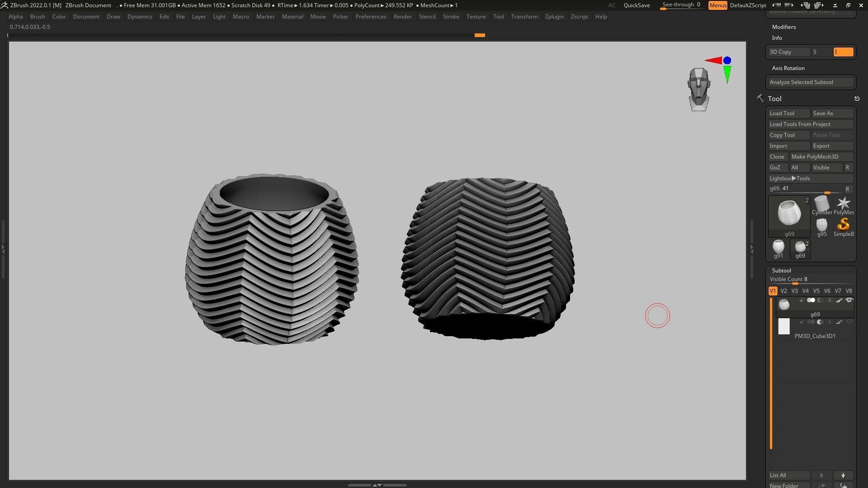The width and height of the screenshot is (868, 488).
Task: Click the camera head orientation gizmo
Action: pyautogui.click(x=698, y=89)
